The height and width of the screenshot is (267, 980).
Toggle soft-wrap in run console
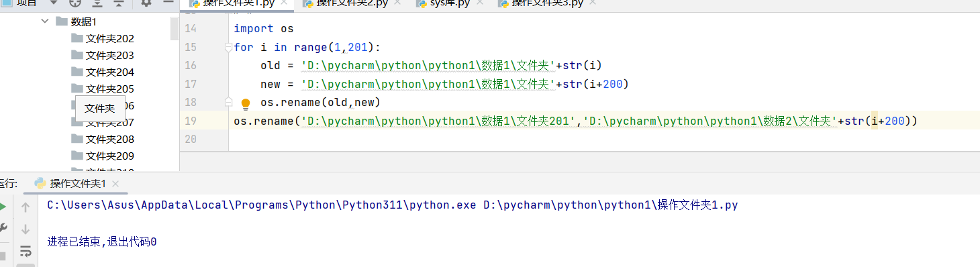[x=26, y=252]
